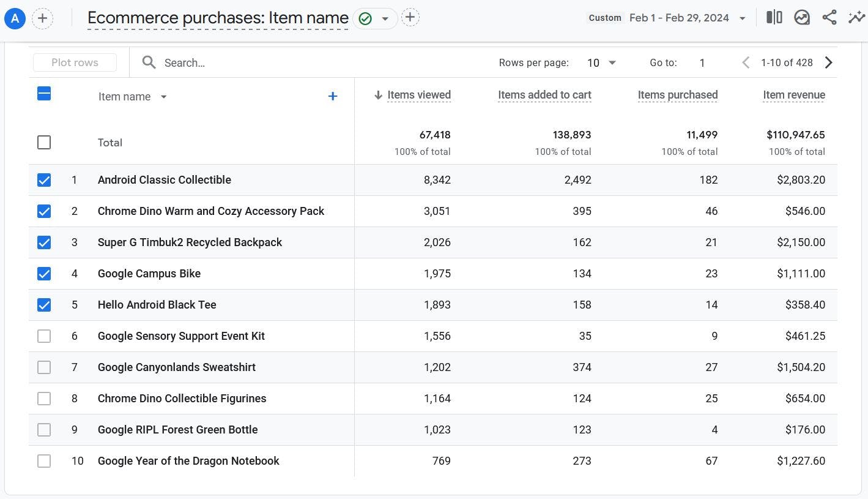The image size is (868, 499).
Task: Click the Plot rows button
Action: pos(75,62)
